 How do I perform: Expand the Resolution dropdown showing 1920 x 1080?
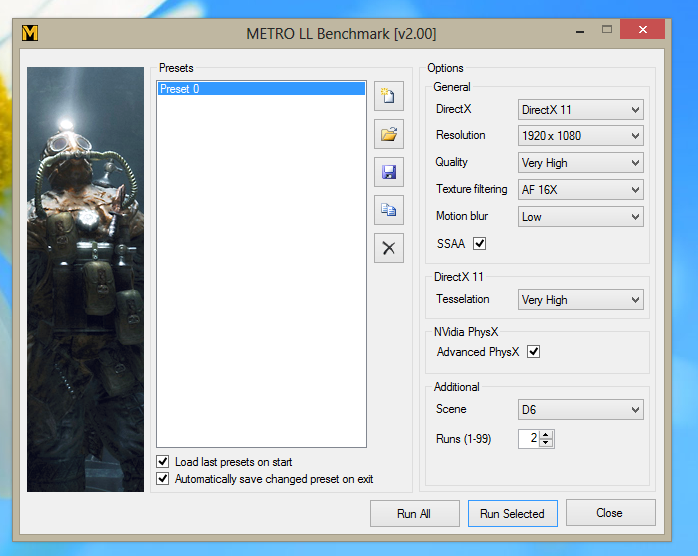580,136
